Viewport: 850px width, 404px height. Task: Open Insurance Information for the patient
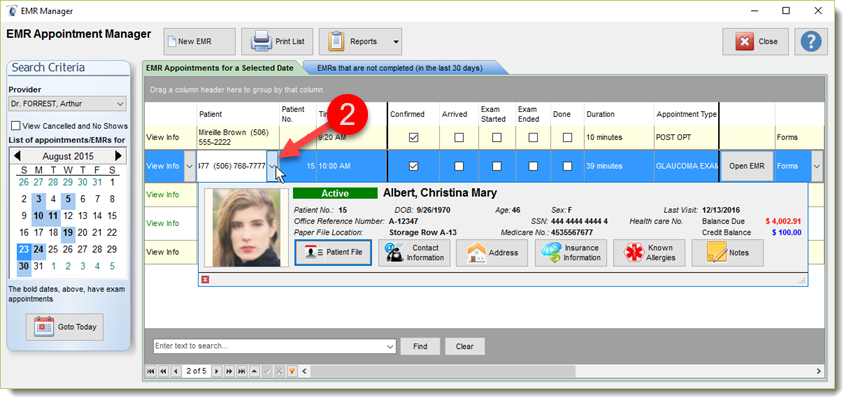tap(571, 253)
